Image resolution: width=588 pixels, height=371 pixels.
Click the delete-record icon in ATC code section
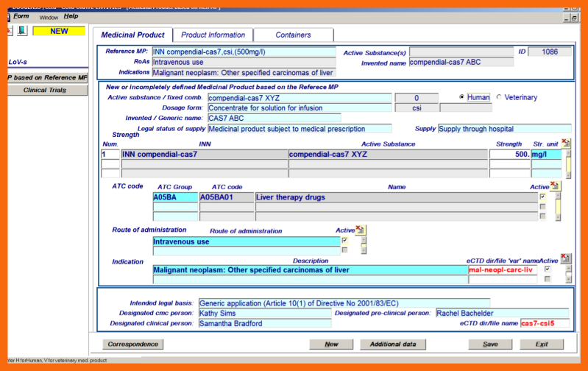(x=555, y=185)
